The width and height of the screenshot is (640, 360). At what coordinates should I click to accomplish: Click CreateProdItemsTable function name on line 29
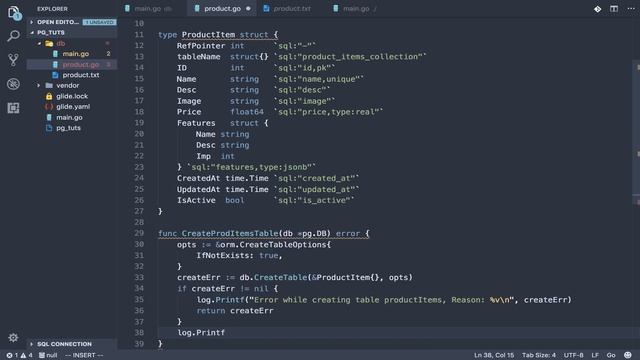pyautogui.click(x=230, y=233)
